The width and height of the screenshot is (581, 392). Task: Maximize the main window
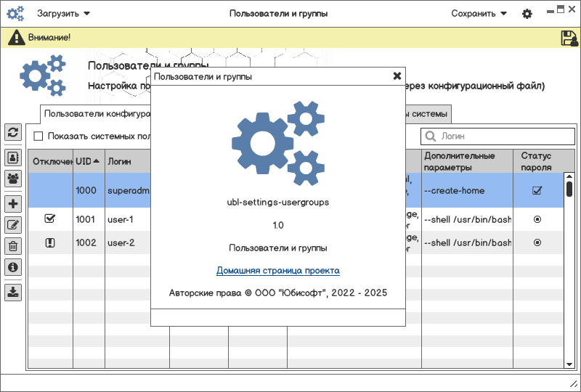[x=561, y=9]
